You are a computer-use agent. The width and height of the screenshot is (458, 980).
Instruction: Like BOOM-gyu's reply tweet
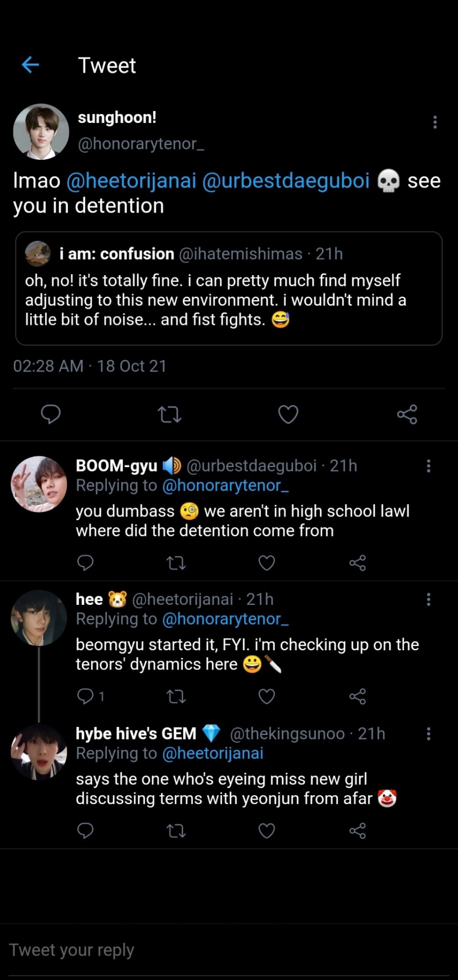coord(267,563)
